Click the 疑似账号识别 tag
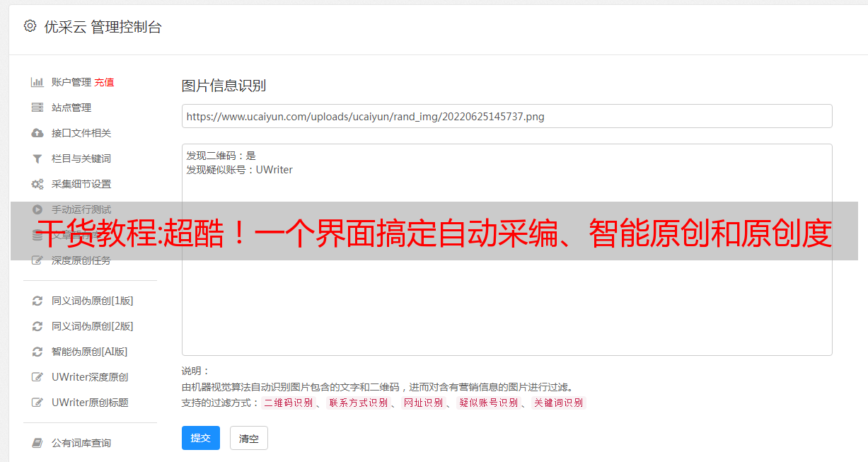Viewport: 868px width, 462px height. click(x=489, y=403)
